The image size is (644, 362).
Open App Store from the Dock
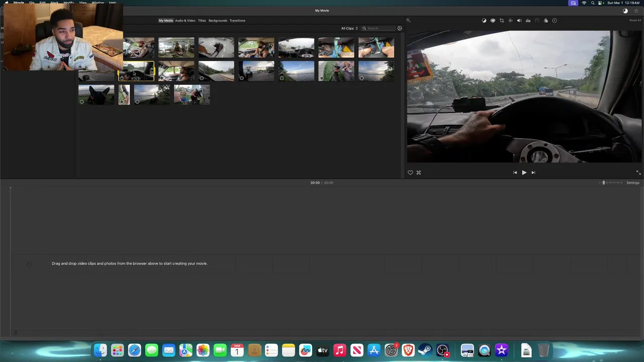pos(374,350)
